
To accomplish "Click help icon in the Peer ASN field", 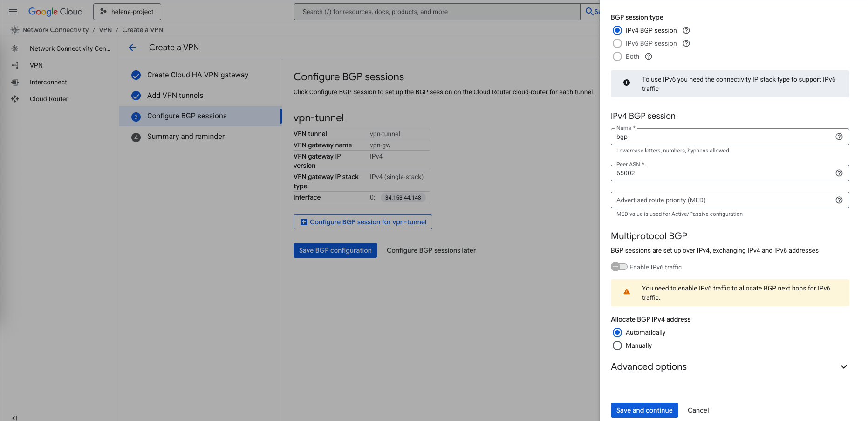I will tap(839, 173).
